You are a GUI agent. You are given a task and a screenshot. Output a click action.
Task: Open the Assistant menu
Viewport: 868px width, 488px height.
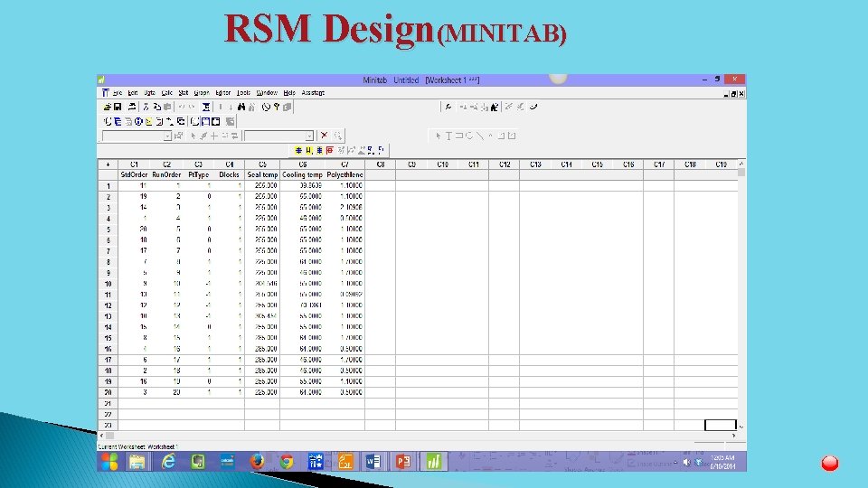tap(313, 93)
